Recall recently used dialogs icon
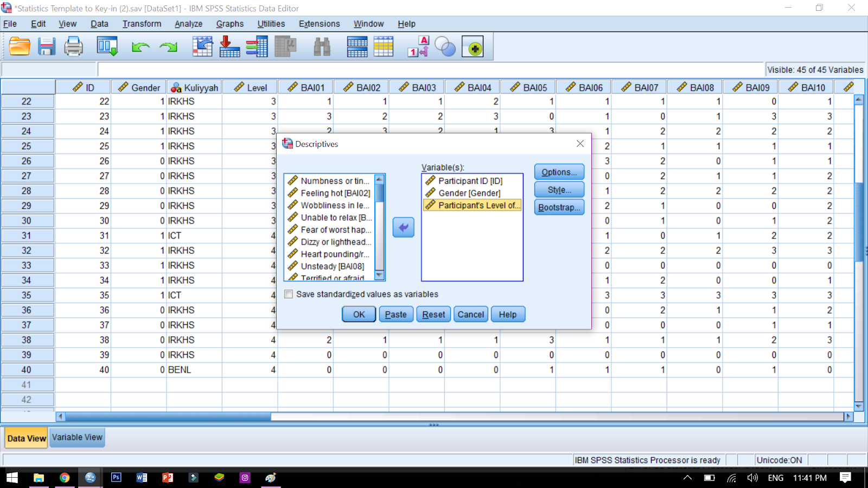Screen dimensions: 868x488 [107, 47]
